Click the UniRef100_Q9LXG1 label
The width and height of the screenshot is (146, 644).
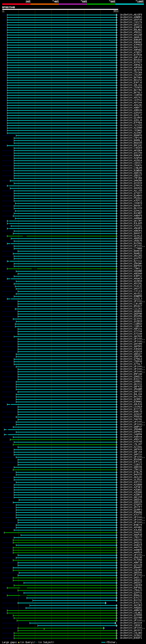click(131, 85)
